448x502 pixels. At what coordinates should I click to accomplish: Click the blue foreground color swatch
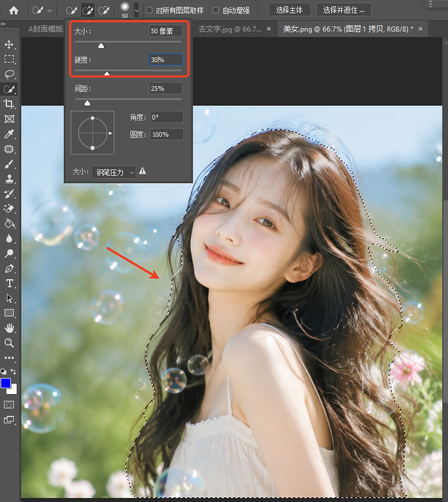pos(5,383)
